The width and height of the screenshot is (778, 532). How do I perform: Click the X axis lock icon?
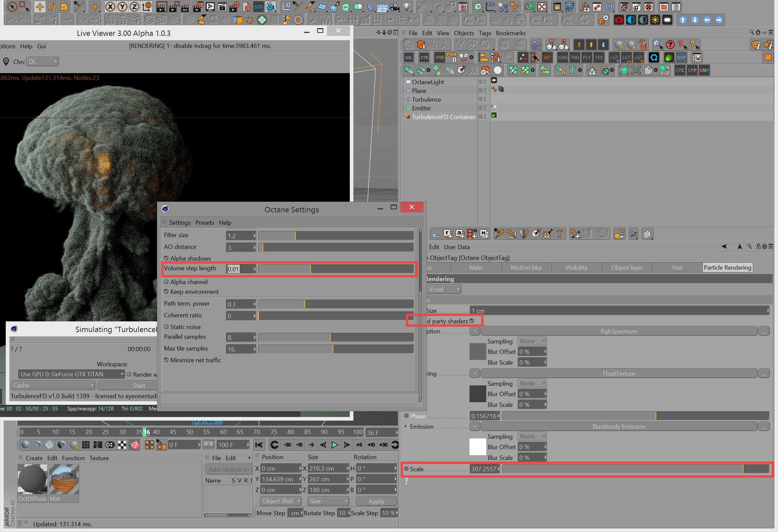click(x=110, y=7)
